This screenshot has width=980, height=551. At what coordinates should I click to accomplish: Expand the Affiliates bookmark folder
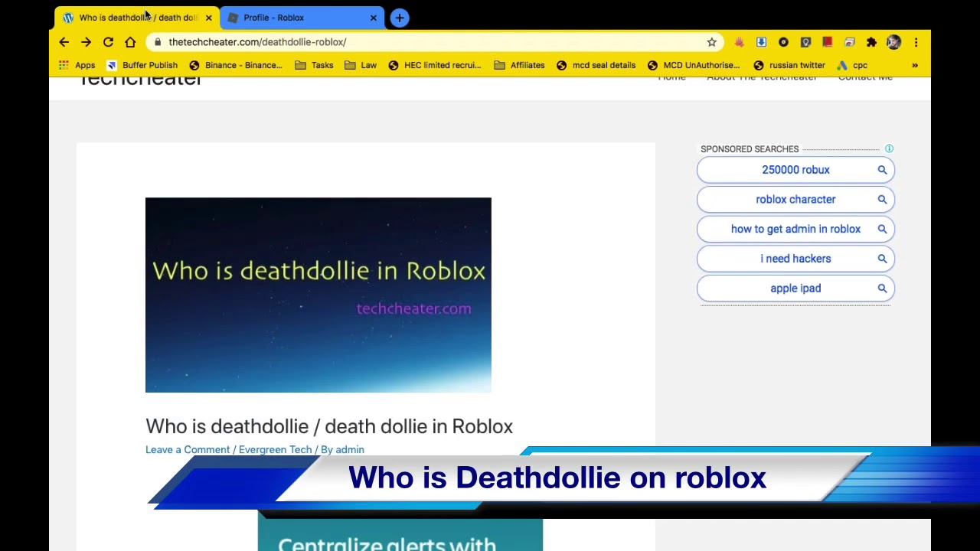click(519, 65)
